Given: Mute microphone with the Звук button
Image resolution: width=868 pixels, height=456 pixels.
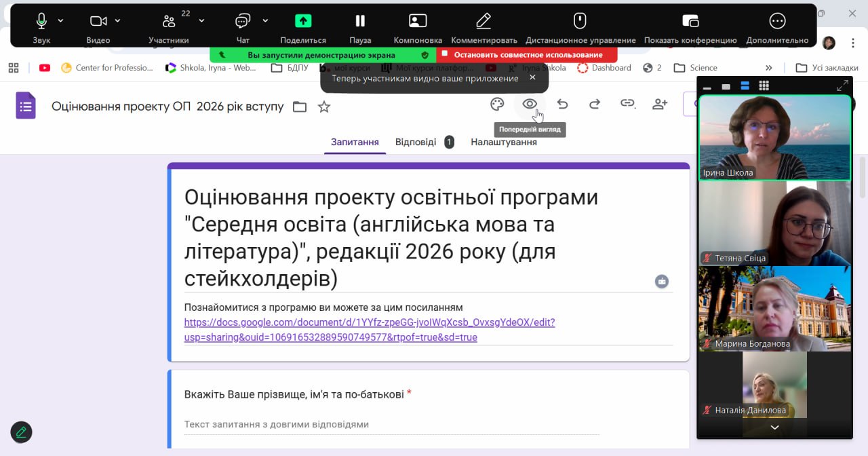Looking at the screenshot, I should pos(41,26).
